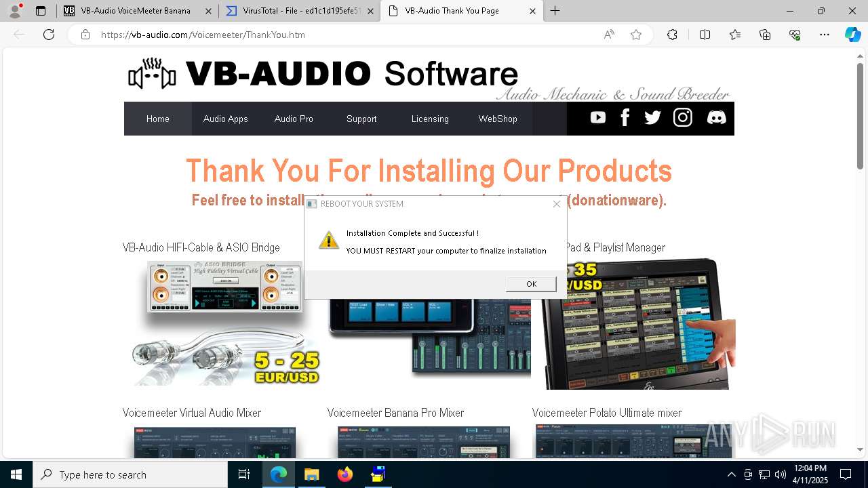Open Firefox from taskbar

pos(345,474)
